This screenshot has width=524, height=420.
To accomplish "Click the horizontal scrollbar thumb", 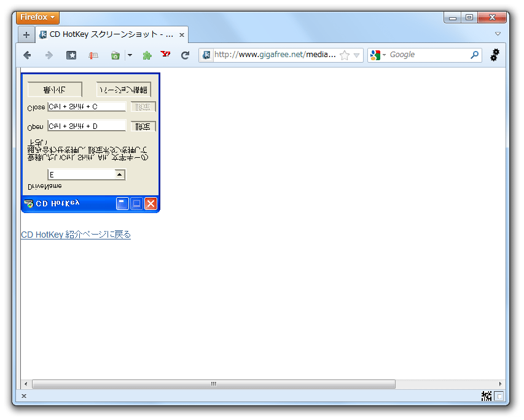I will pyautogui.click(x=214, y=384).
